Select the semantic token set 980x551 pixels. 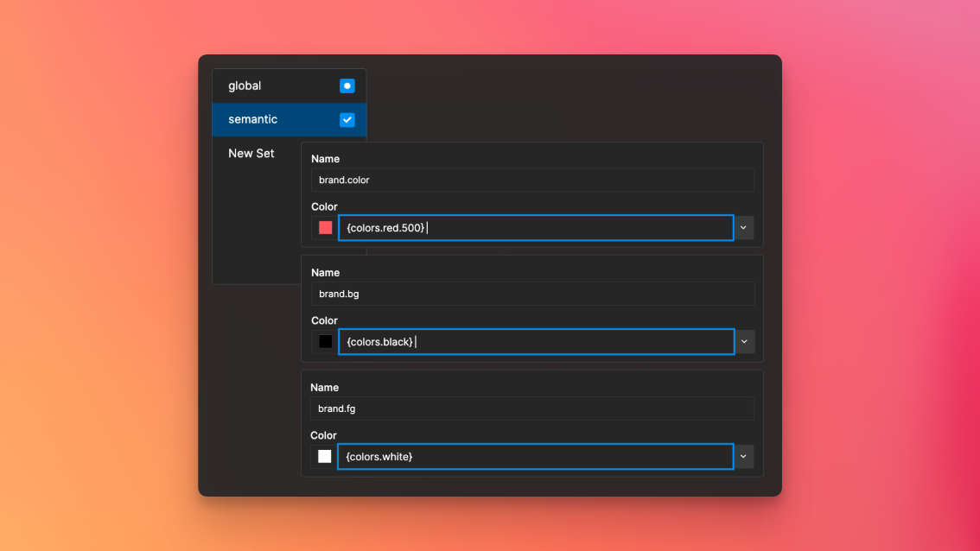click(x=289, y=119)
